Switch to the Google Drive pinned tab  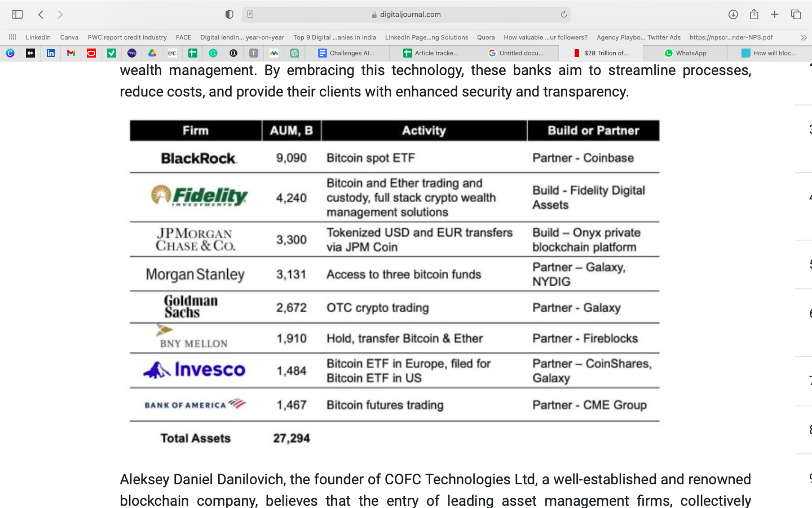152,53
